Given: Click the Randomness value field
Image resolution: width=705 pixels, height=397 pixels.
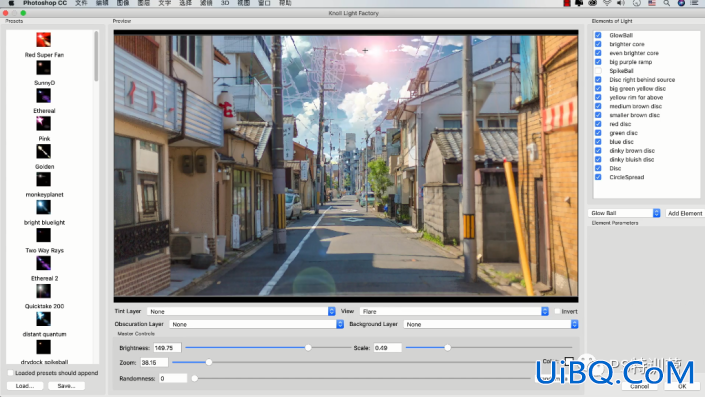Looking at the screenshot, I should 173,378.
